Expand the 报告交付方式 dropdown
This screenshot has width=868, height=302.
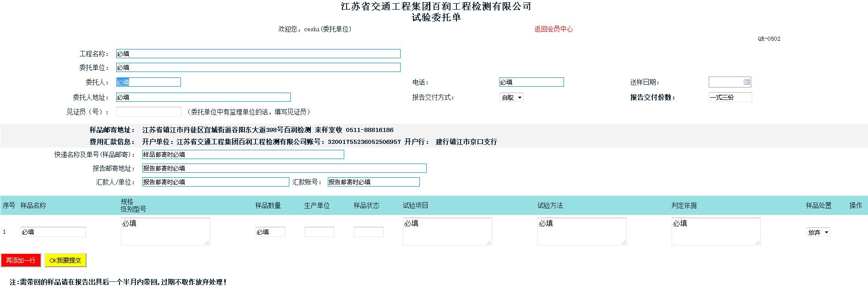click(x=511, y=97)
